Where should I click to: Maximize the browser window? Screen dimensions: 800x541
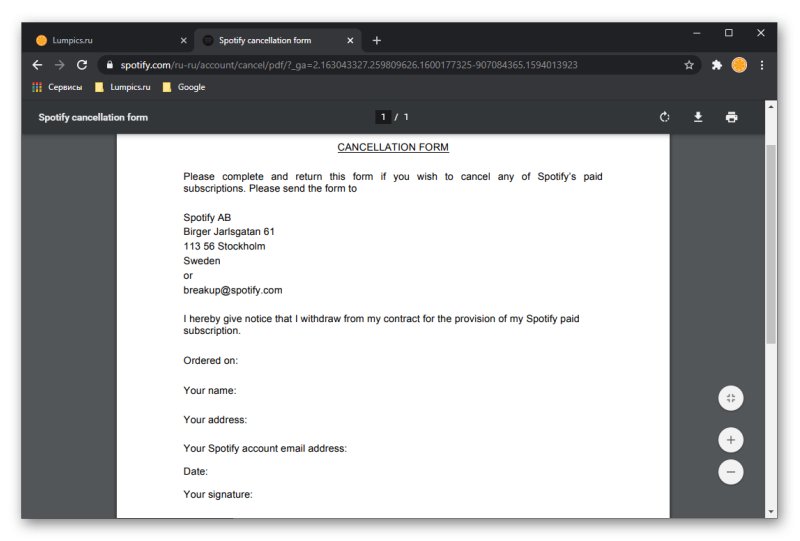tap(729, 33)
